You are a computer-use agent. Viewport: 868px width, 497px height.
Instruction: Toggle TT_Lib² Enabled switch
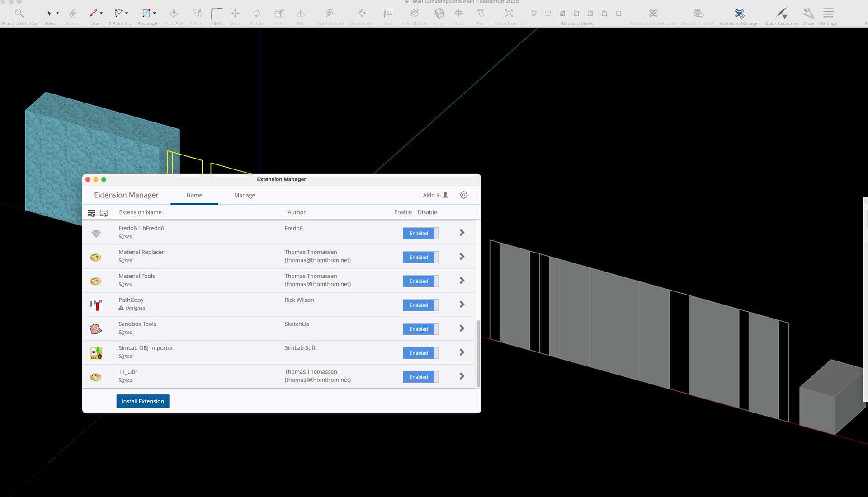point(420,377)
